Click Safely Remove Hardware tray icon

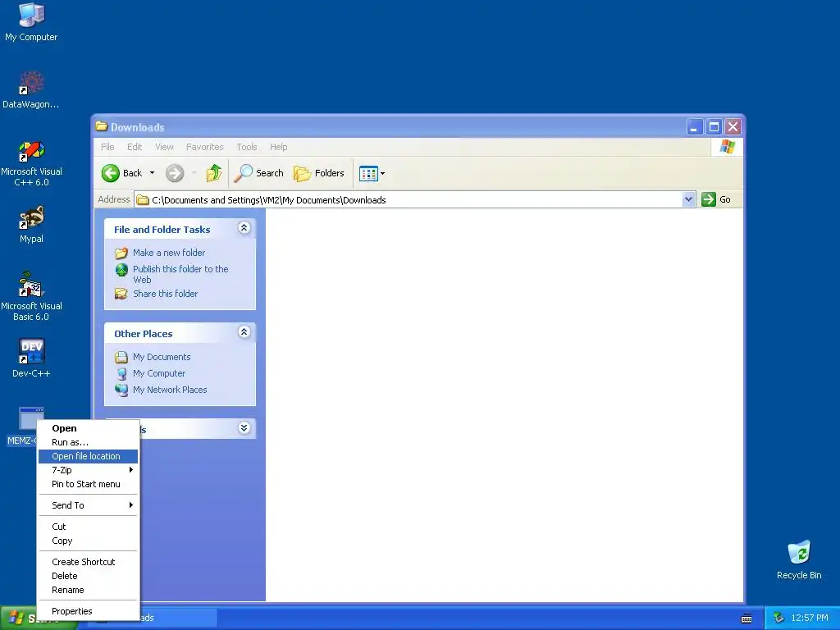tap(778, 618)
